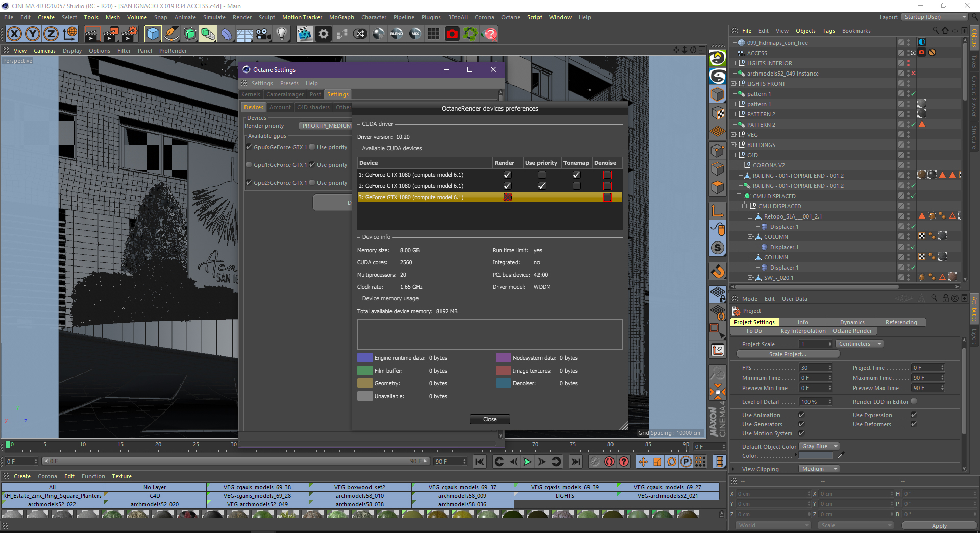Go to the end of animation
980x533 pixels.
click(x=576, y=462)
